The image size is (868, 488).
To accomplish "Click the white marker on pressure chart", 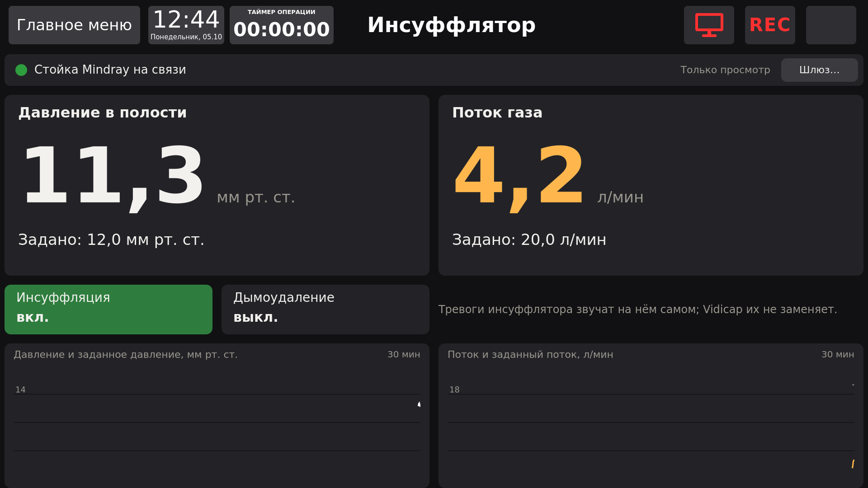I will tap(419, 404).
